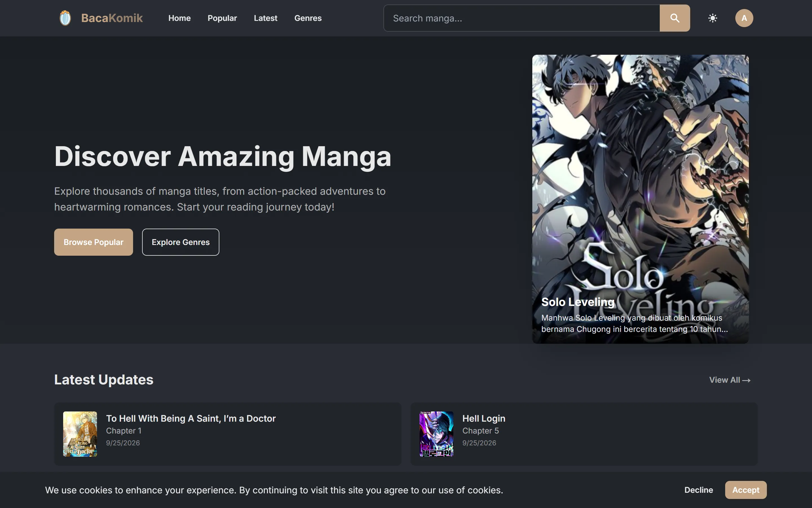The image size is (812, 508).
Task: Toggle the light/dark theme sun icon
Action: 712,18
